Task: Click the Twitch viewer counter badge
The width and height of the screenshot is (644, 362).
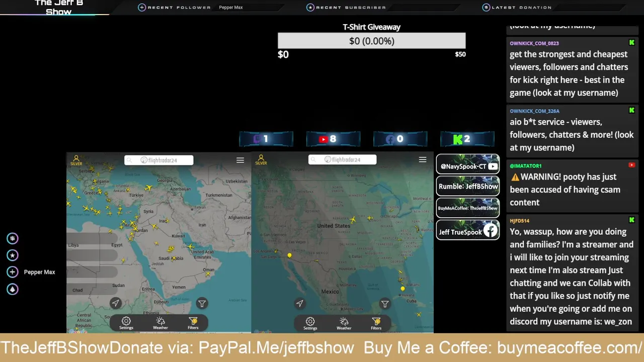Action: click(x=266, y=139)
